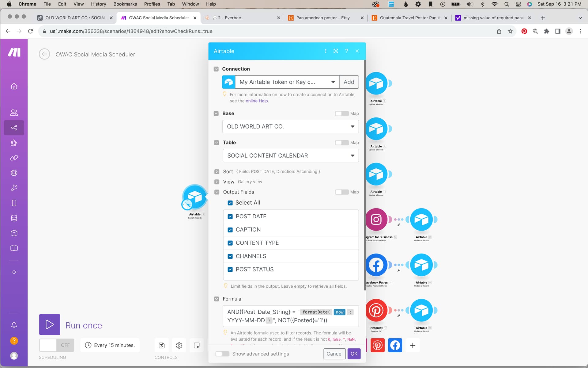Expand the Sort section
The image size is (588, 368).
pyautogui.click(x=217, y=172)
